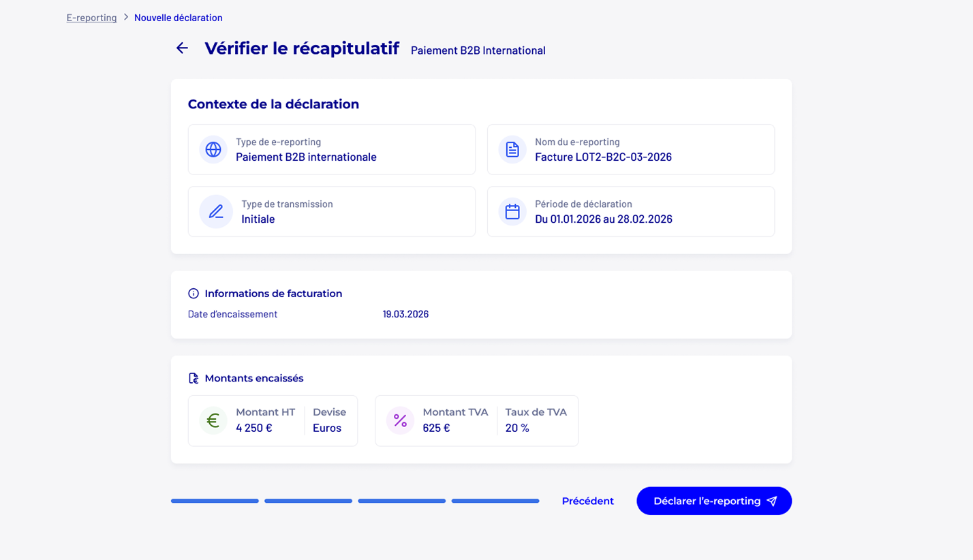Click the first progress step bar
The image size is (973, 560).
click(x=215, y=501)
